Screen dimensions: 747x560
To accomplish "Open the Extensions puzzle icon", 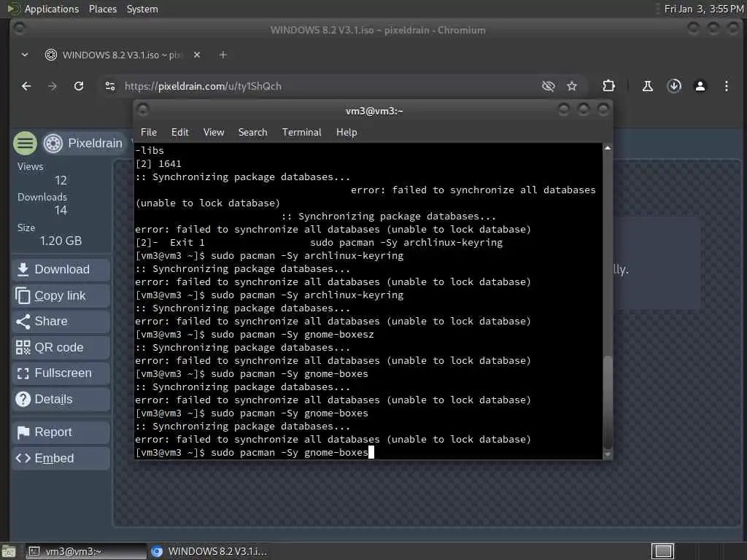I will [x=608, y=86].
